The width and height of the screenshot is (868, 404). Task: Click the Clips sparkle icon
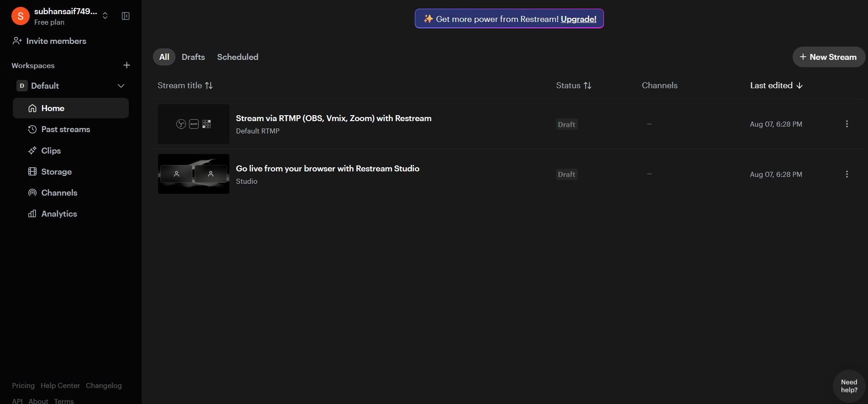(32, 151)
